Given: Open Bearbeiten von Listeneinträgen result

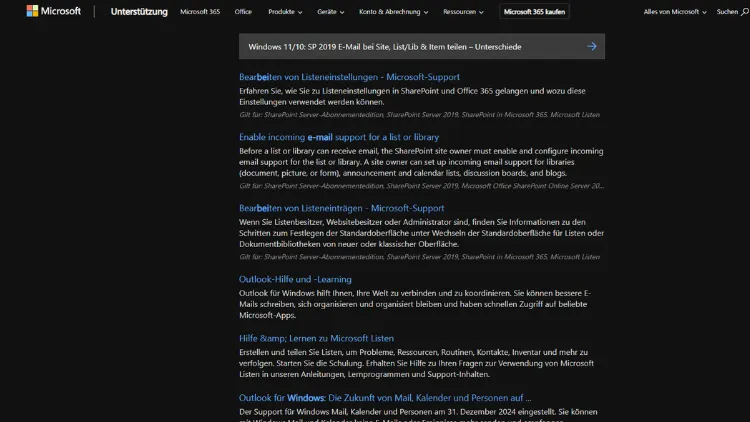Looking at the screenshot, I should pos(342,208).
